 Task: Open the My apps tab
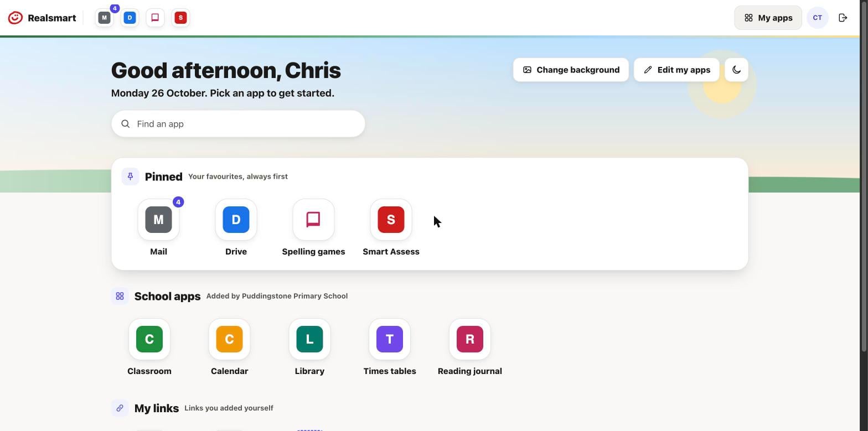click(x=768, y=18)
